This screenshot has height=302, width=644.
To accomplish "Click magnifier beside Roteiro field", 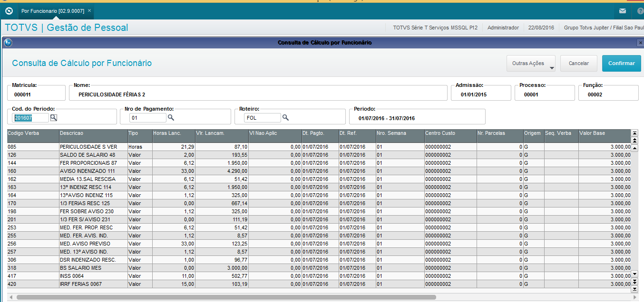I will click(286, 117).
